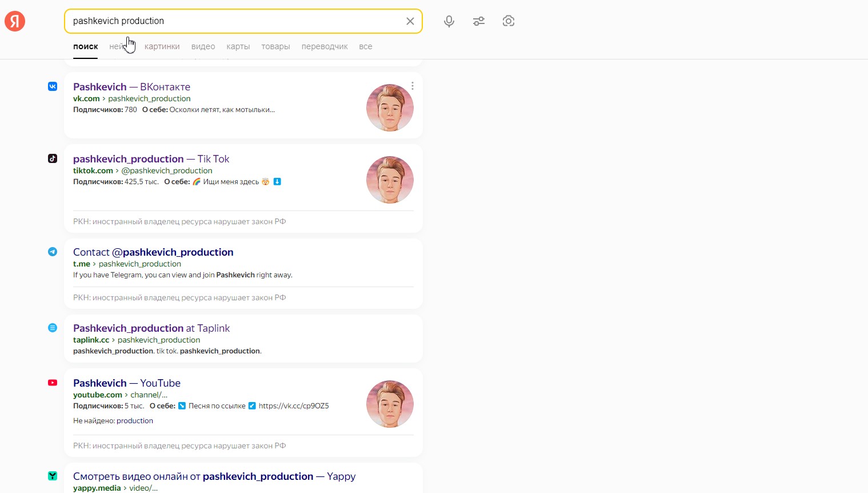Open search settings sliders icon
The width and height of the screenshot is (868, 493).
[x=479, y=21]
